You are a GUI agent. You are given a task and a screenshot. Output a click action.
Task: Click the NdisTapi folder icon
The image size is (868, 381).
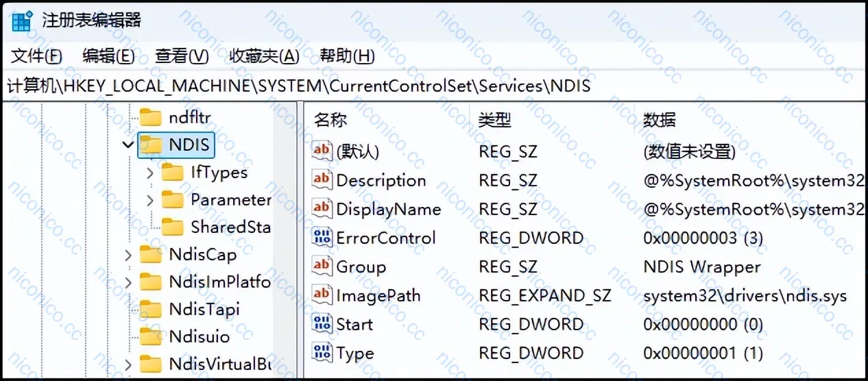151,309
